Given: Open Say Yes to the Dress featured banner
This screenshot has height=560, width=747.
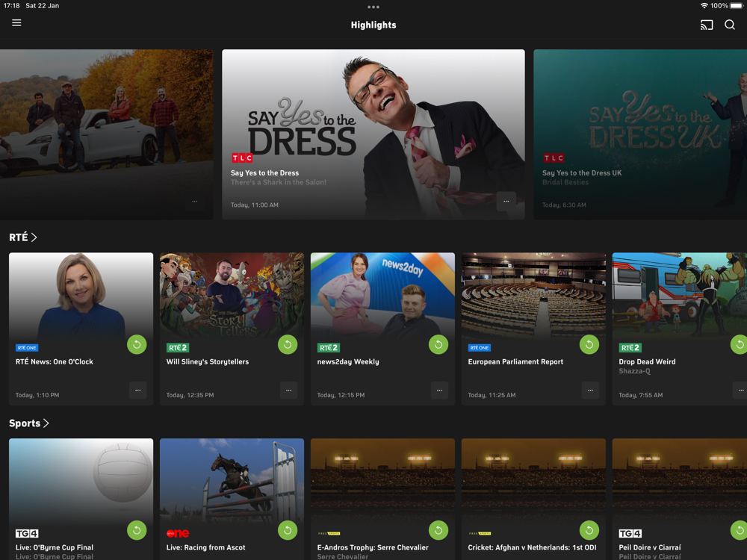Looking at the screenshot, I should coord(373,134).
